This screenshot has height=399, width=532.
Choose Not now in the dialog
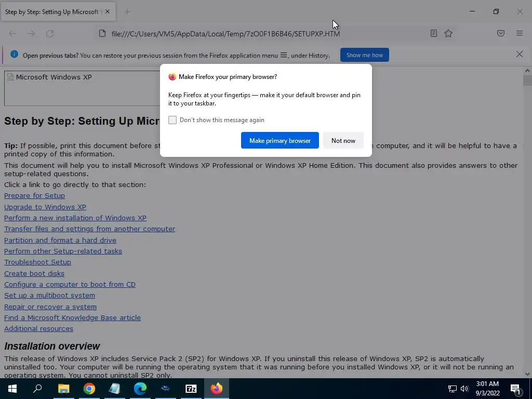[x=343, y=140]
